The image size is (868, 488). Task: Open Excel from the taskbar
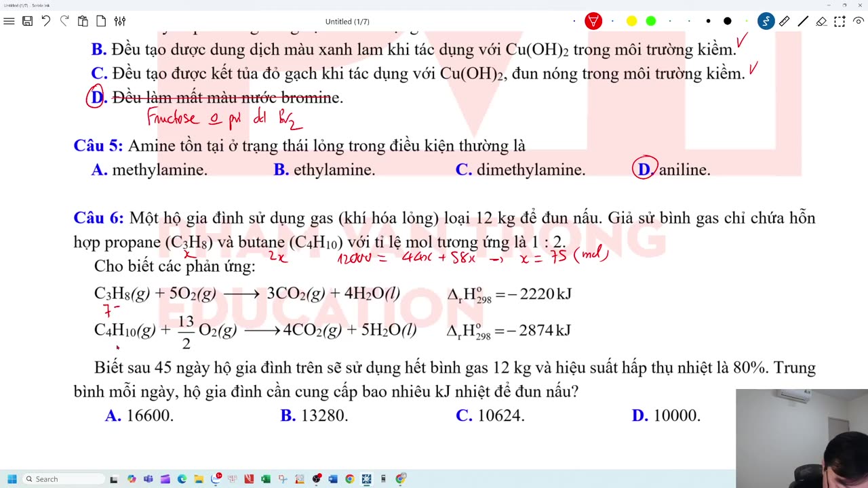pos(266,479)
